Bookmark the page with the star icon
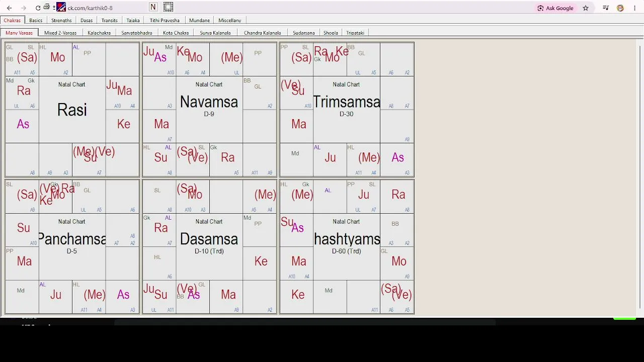This screenshot has width=644, height=362. (x=586, y=8)
